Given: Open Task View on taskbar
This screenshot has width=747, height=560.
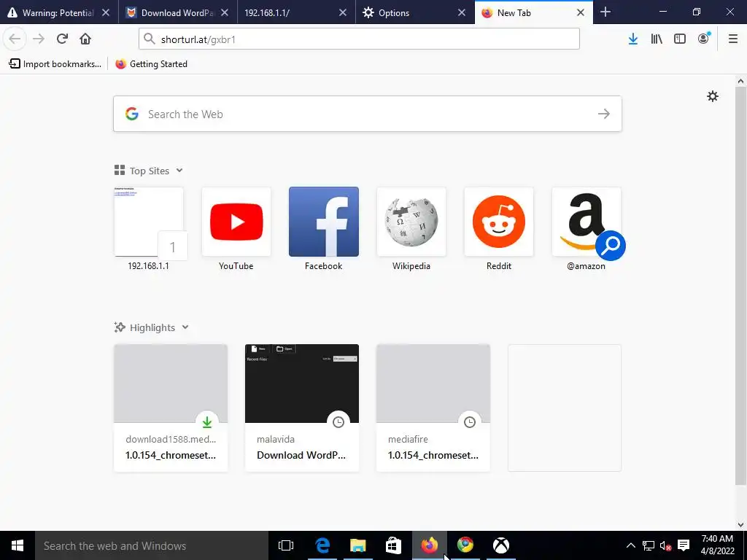Looking at the screenshot, I should (x=286, y=545).
